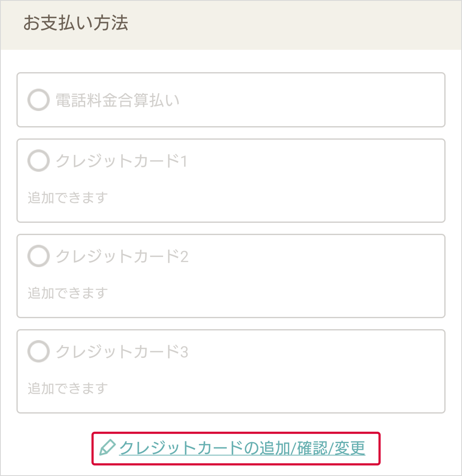Click the お支払い方法 heading text
The height and width of the screenshot is (476, 462).
point(75,23)
